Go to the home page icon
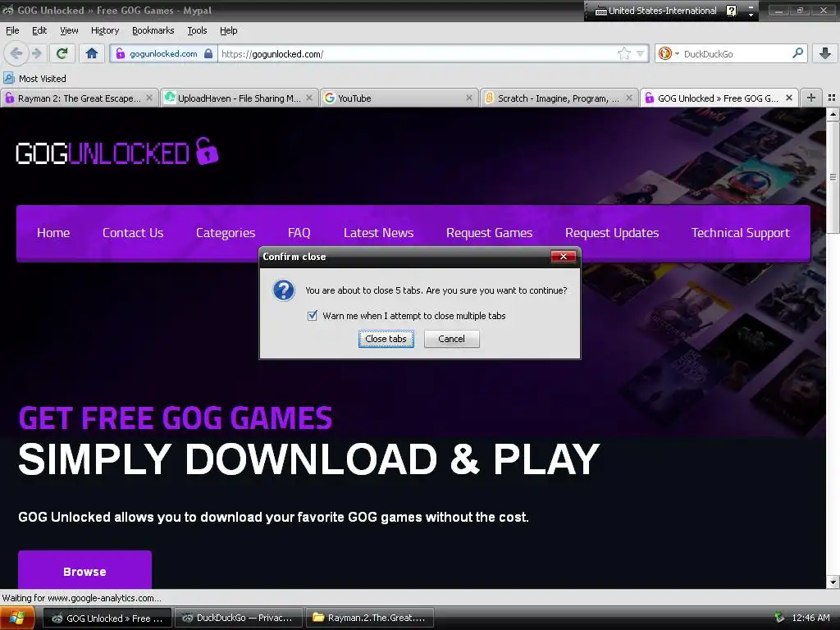 pos(92,53)
